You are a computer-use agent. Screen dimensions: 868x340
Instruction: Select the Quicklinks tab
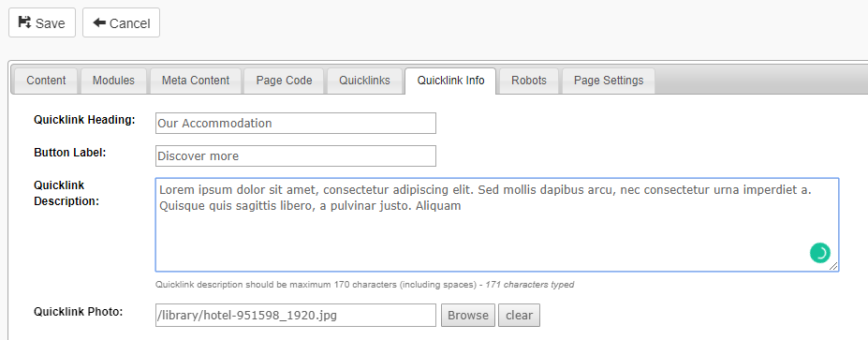coord(364,81)
